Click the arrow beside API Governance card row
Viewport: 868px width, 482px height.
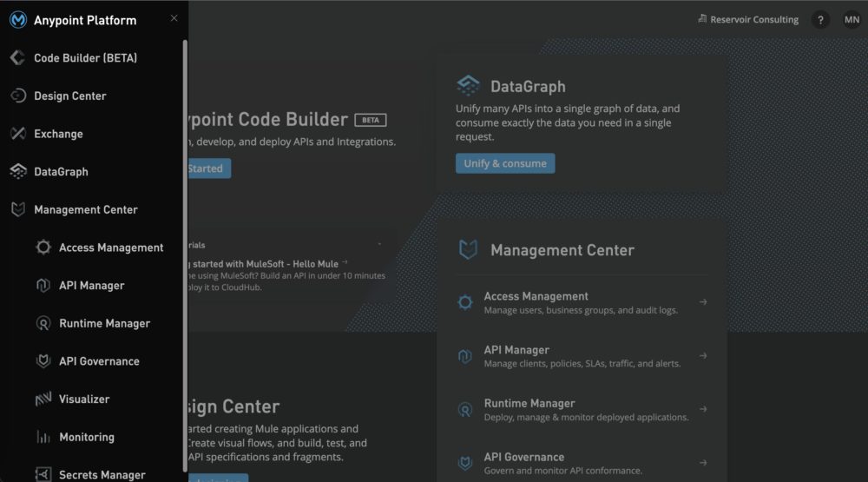[x=703, y=463]
